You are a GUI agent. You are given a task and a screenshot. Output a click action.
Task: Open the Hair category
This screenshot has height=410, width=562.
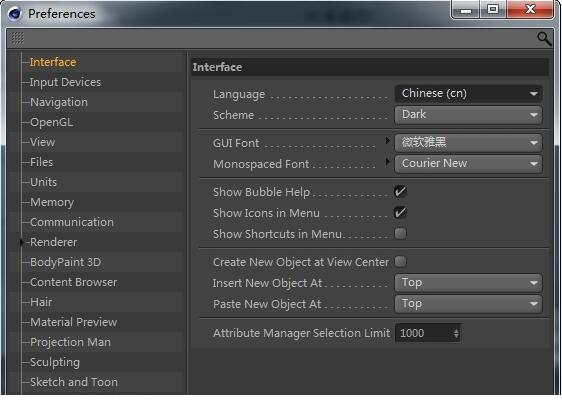[x=41, y=302]
